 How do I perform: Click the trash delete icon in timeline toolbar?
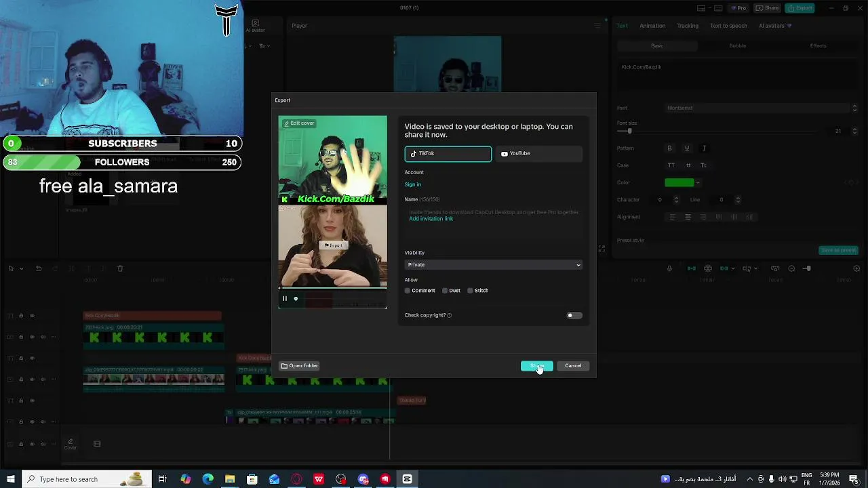[120, 268]
